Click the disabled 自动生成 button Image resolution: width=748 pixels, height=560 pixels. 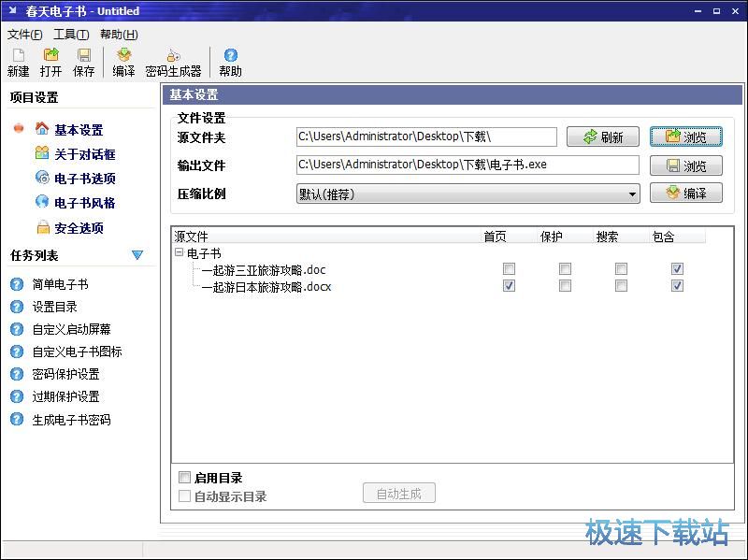(x=399, y=494)
